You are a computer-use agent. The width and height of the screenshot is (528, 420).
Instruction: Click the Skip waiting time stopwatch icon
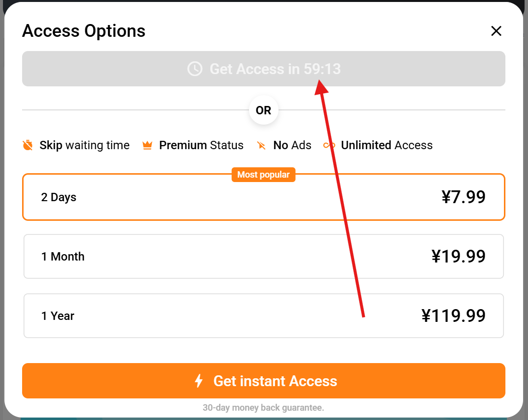(x=28, y=145)
